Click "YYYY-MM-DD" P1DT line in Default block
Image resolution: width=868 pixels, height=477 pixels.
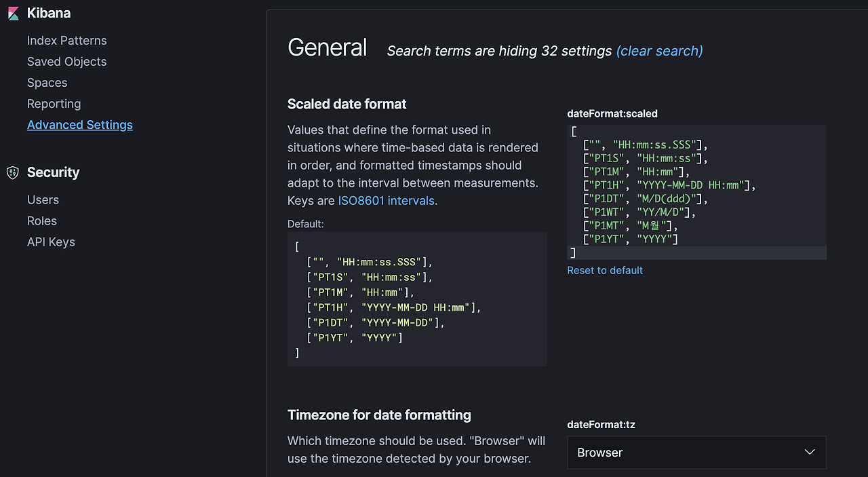(376, 322)
